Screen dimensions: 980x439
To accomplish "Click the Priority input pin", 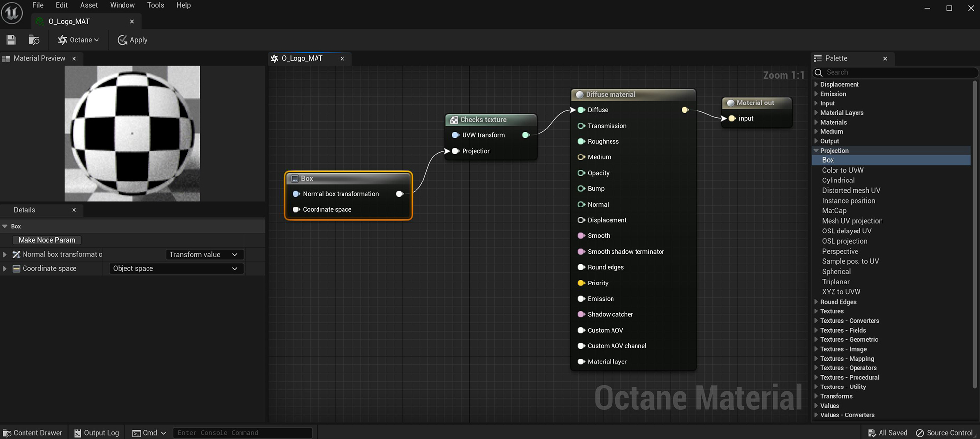I will point(581,283).
